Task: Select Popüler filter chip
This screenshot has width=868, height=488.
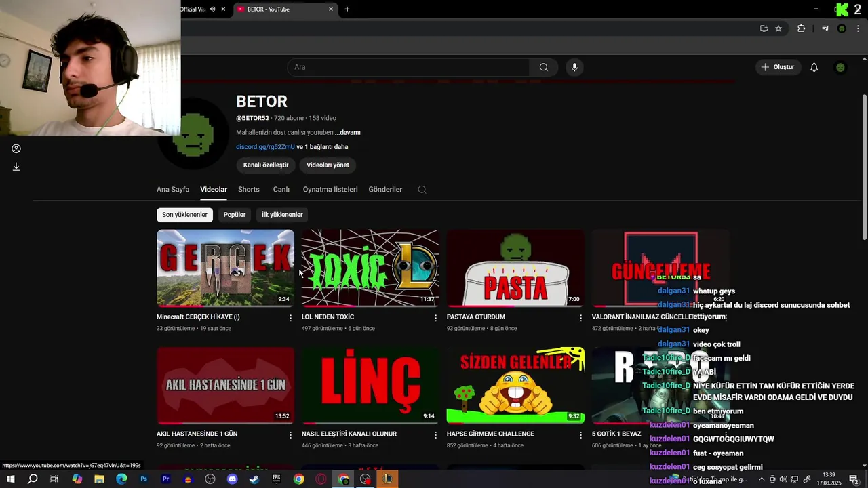Action: [x=235, y=215]
